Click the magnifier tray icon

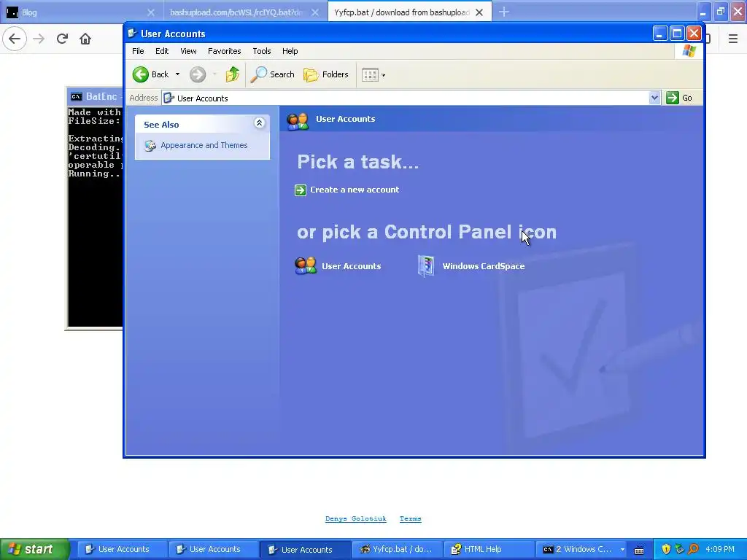[693, 549]
